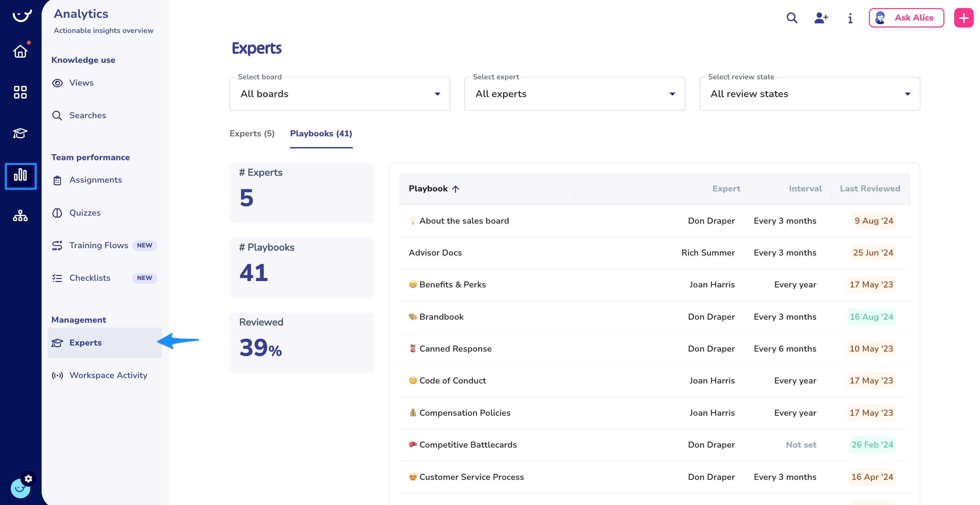This screenshot has width=980, height=505.
Task: Click the home icon in left rail
Action: tap(20, 51)
